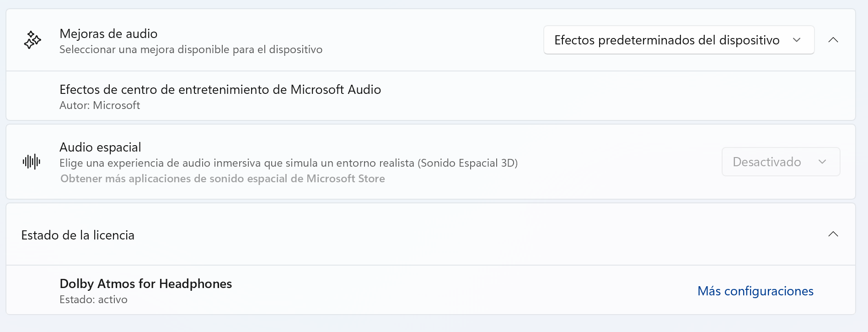This screenshot has width=868, height=332.
Task: Click the Audio espacial heading
Action: pyautogui.click(x=100, y=147)
